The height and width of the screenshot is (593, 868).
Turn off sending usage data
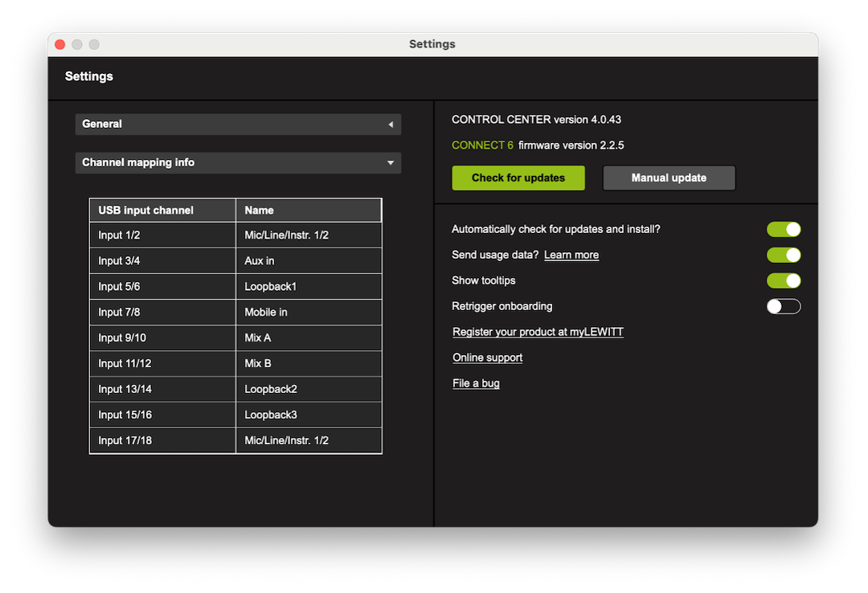[x=784, y=255]
